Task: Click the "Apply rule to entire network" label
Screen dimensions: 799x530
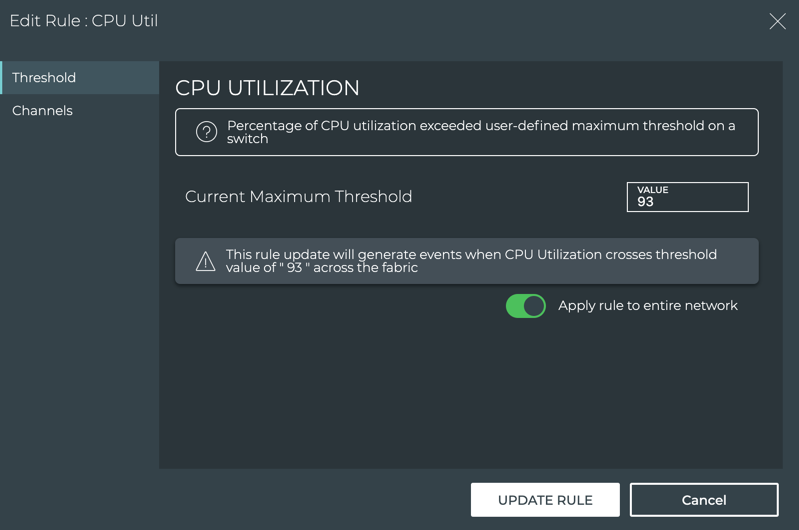Action: 647,306
